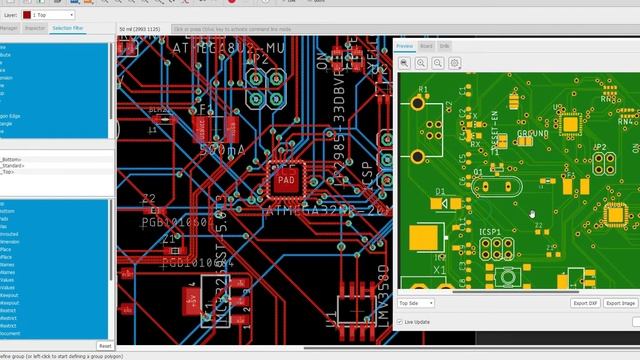
Task: Switch to the Preview tab
Action: coord(405,46)
